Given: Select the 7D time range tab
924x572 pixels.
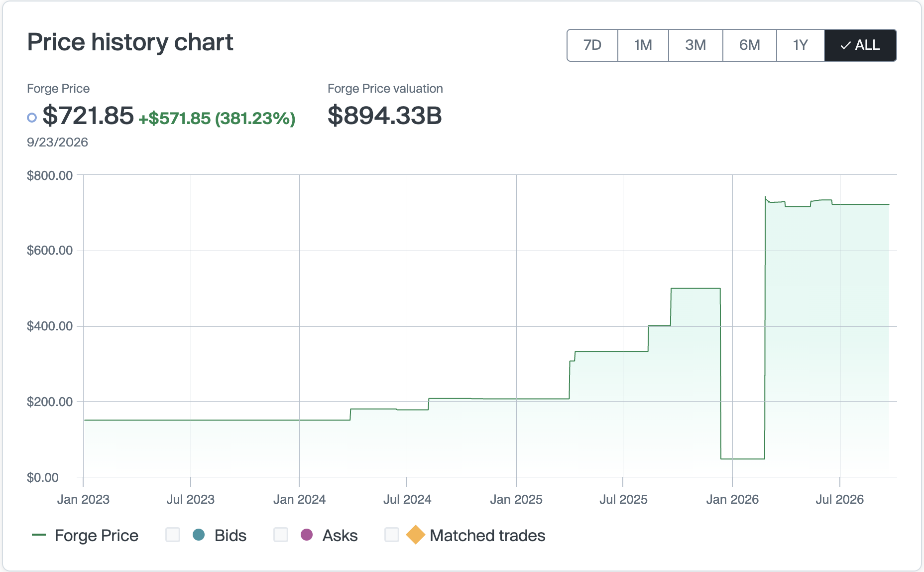Looking at the screenshot, I should pos(592,45).
